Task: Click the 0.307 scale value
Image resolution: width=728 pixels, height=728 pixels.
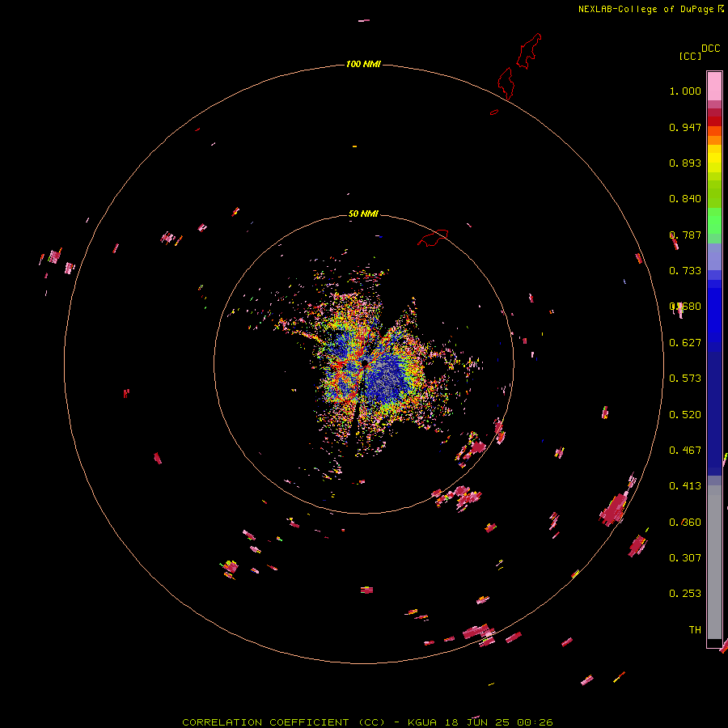Action: pos(685,558)
